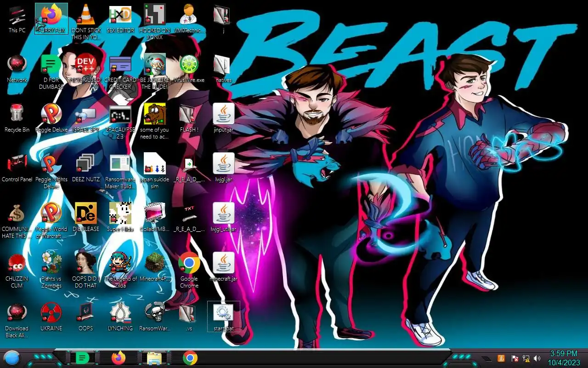Show hidden system tray icons
Image resolution: width=588 pixels, height=368 pixels.
coord(486,358)
